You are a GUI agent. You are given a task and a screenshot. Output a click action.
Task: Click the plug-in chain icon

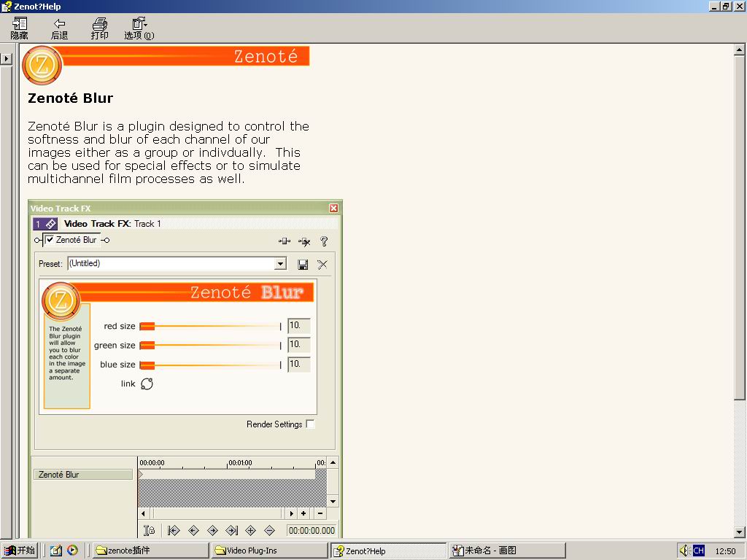coord(285,241)
